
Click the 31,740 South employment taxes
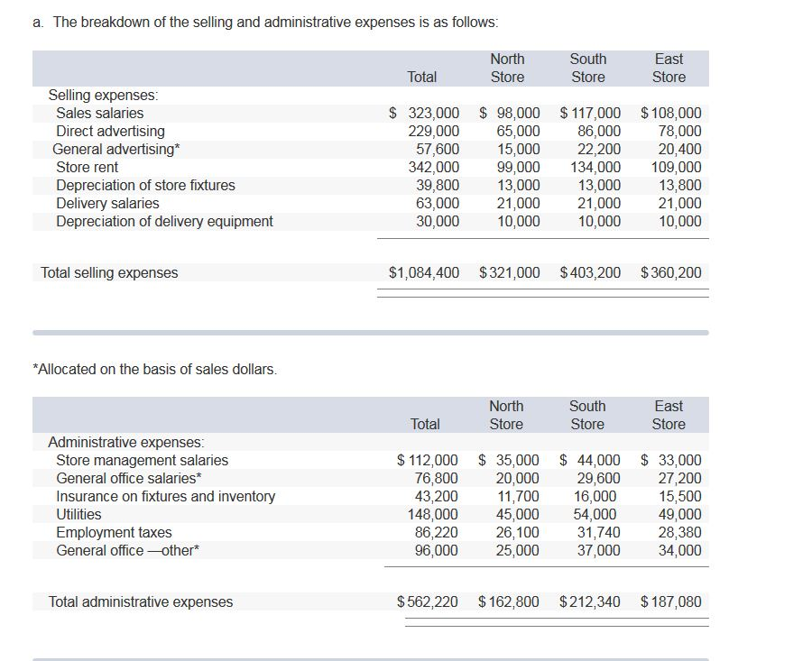[x=599, y=533]
